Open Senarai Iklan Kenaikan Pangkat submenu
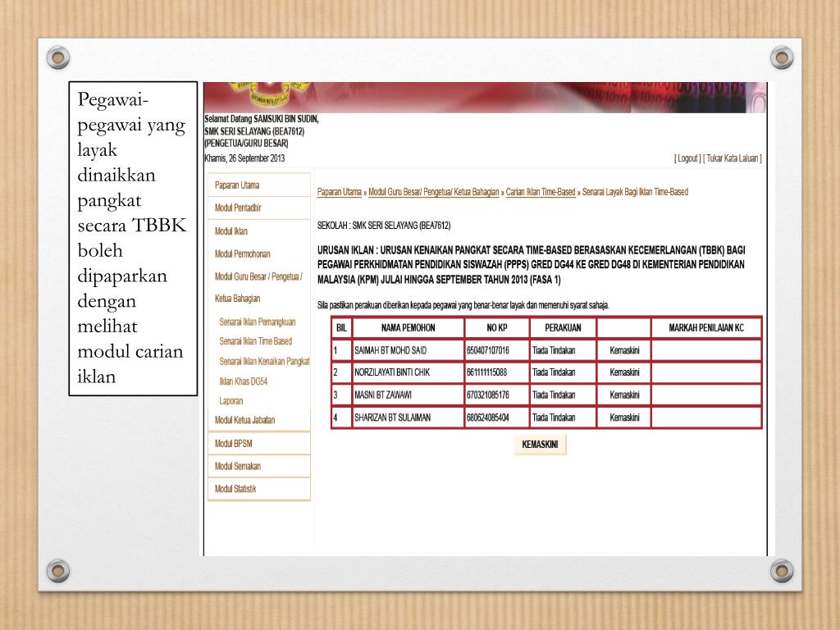 264,362
